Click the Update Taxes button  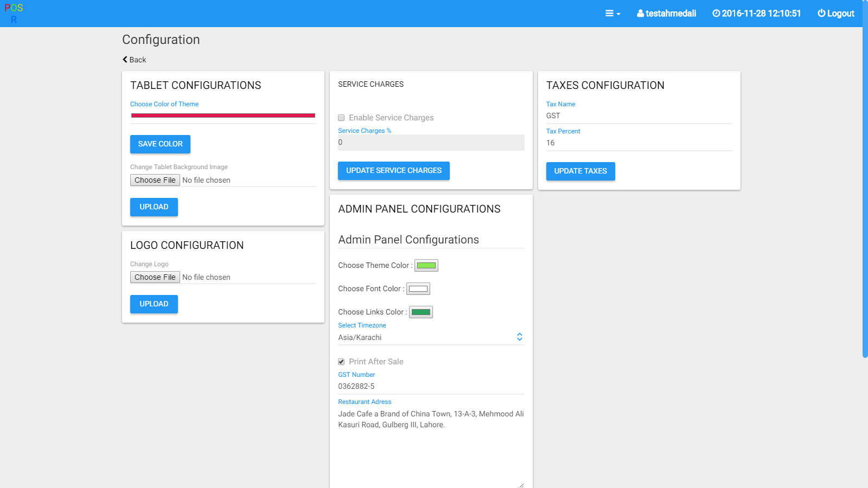pyautogui.click(x=580, y=171)
